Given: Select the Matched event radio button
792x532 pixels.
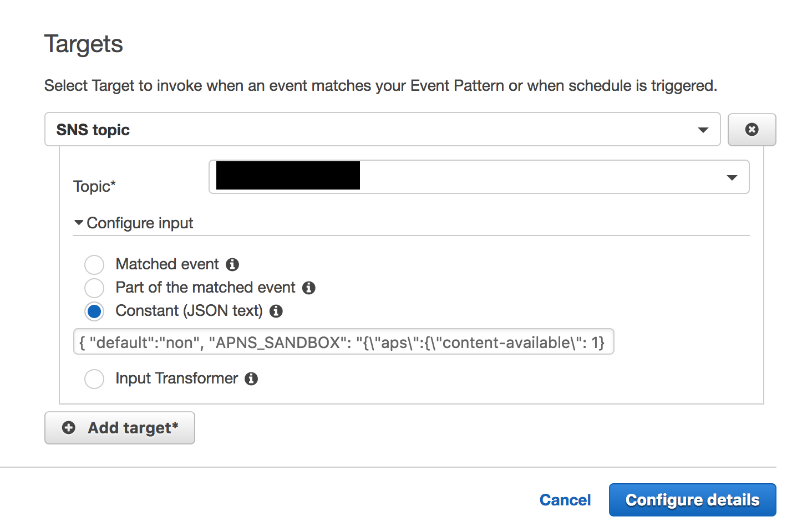Looking at the screenshot, I should pyautogui.click(x=94, y=265).
